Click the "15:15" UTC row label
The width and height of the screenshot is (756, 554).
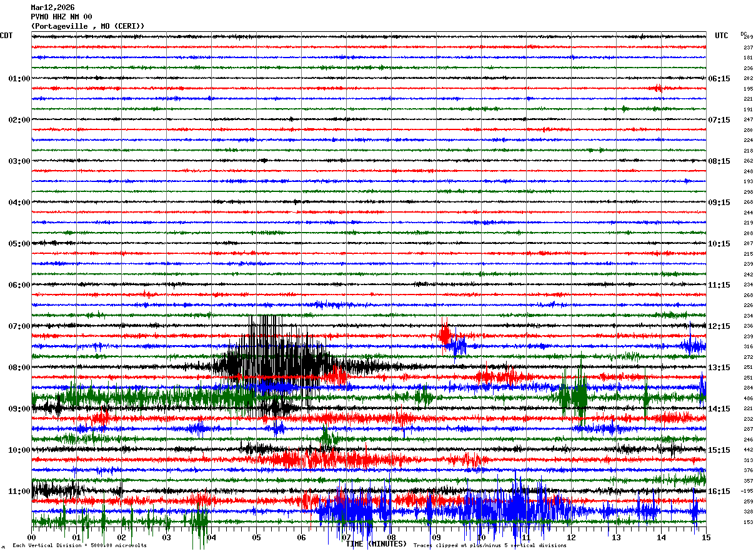719,450
